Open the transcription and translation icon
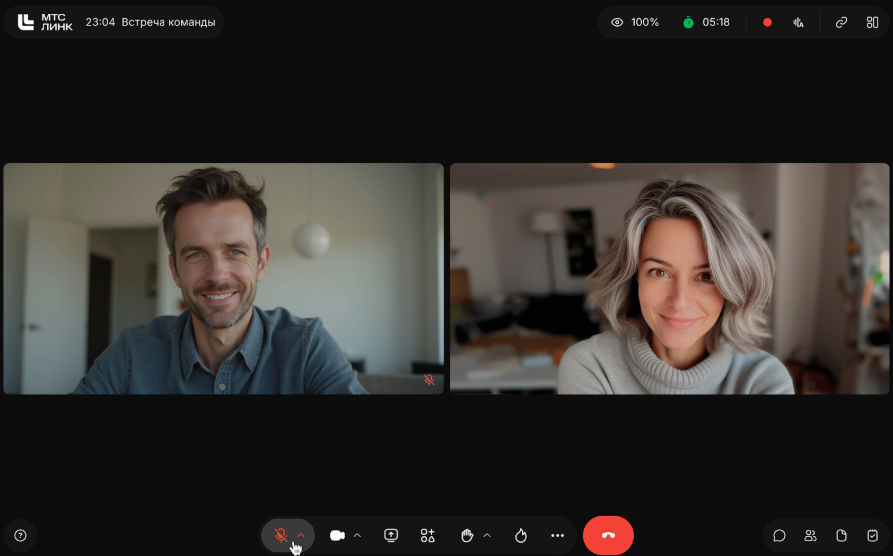Screen dimensions: 893x556 coord(798,22)
